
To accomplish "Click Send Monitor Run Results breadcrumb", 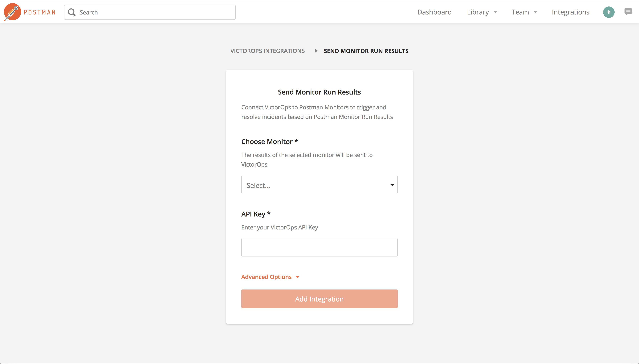I will click(x=366, y=51).
